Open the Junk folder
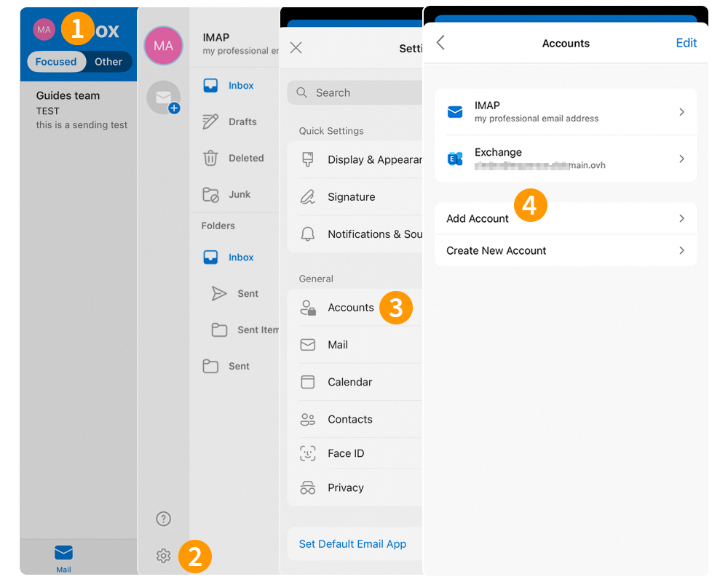 coord(240,194)
